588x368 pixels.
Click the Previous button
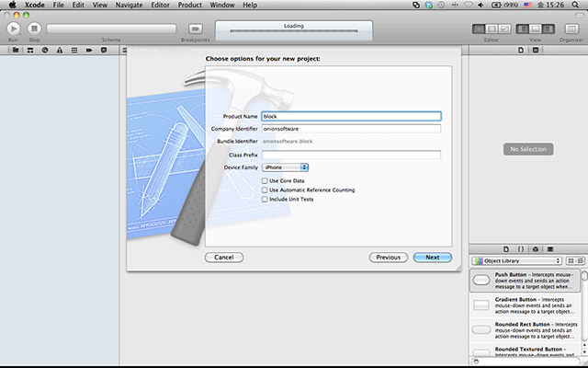tap(389, 258)
